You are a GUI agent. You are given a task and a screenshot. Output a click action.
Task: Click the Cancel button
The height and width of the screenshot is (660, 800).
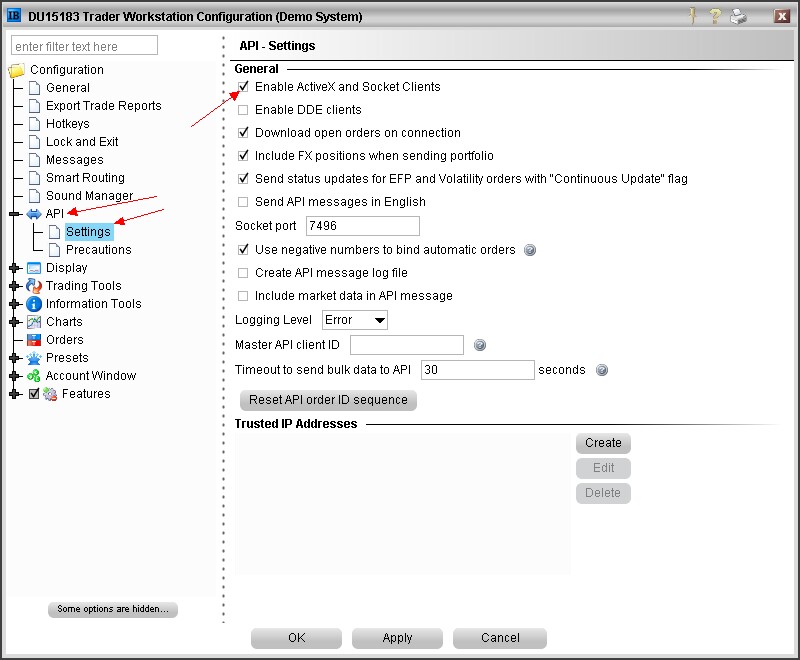click(500, 638)
